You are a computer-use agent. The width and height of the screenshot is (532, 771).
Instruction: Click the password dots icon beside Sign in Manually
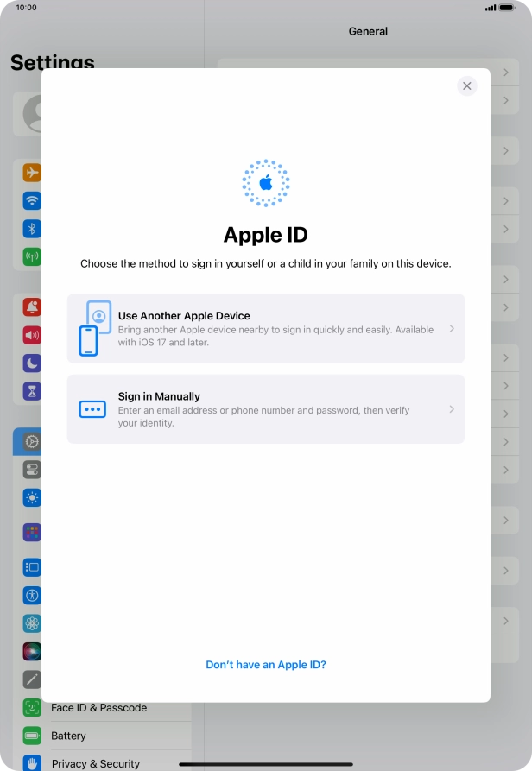pyautogui.click(x=92, y=409)
